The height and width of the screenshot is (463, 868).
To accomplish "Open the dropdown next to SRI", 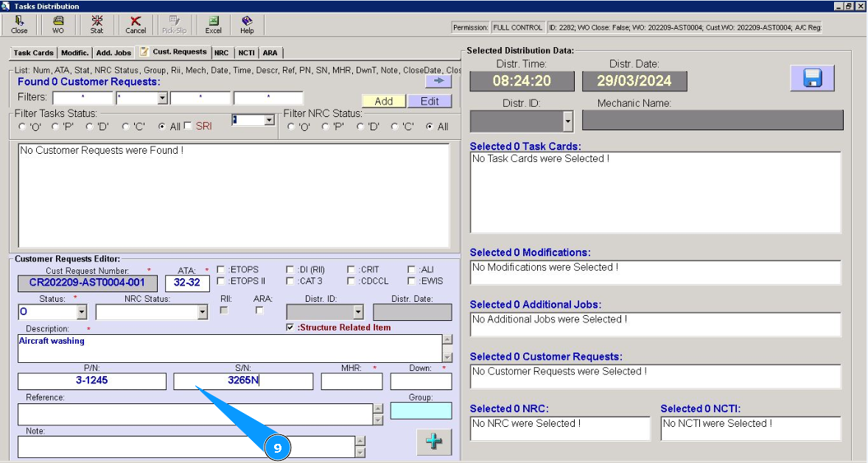I will point(269,120).
